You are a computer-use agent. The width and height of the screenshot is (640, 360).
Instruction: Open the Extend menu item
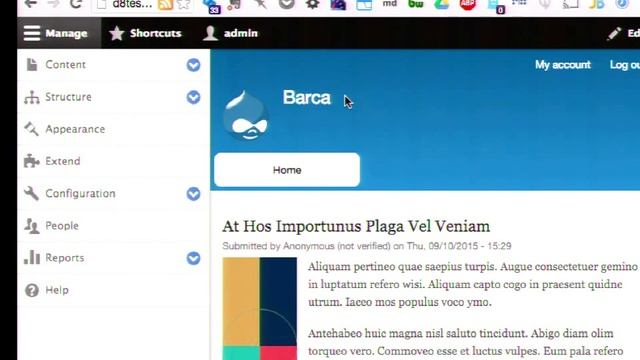[x=62, y=161]
